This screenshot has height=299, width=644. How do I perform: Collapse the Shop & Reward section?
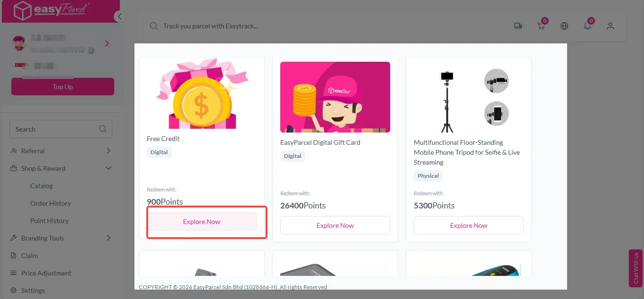[108, 168]
